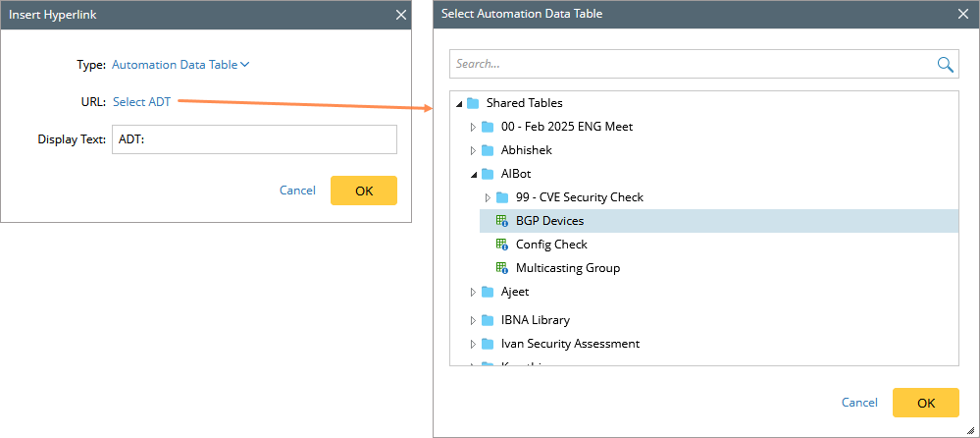Click the Shared Tables folder icon

pyautogui.click(x=473, y=103)
